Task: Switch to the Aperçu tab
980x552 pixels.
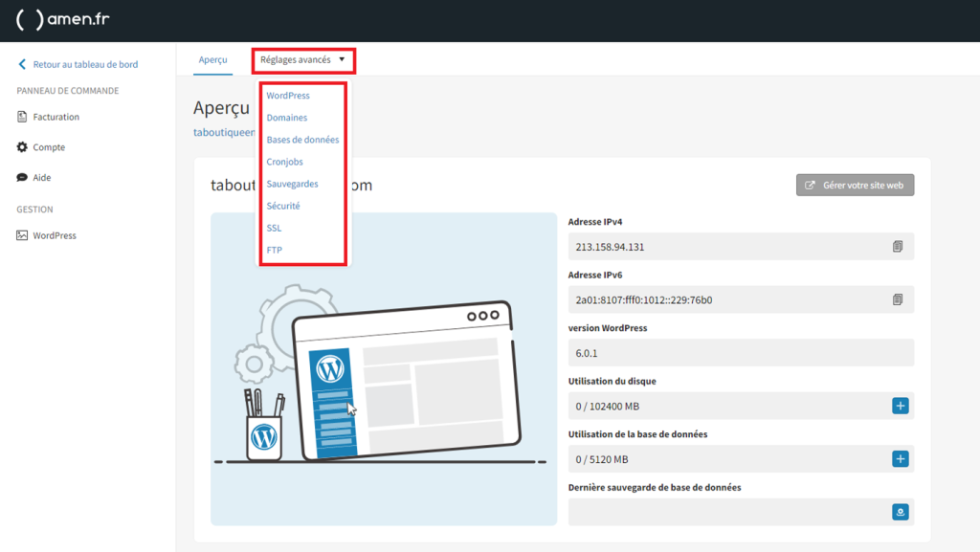Action: (x=212, y=59)
